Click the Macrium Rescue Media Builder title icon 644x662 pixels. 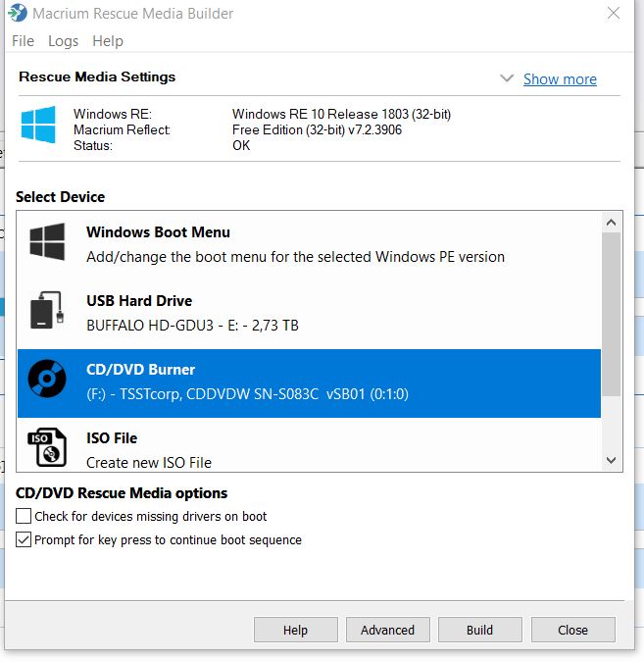[18, 13]
